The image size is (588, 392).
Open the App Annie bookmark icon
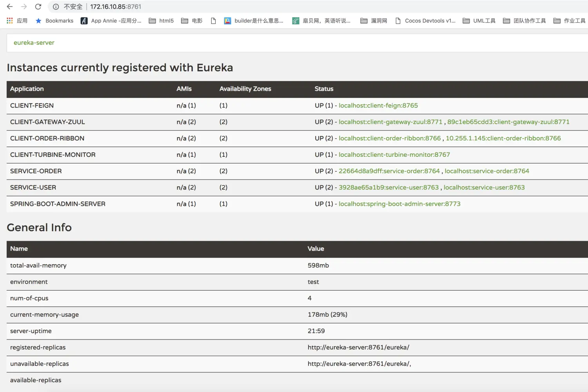[84, 21]
